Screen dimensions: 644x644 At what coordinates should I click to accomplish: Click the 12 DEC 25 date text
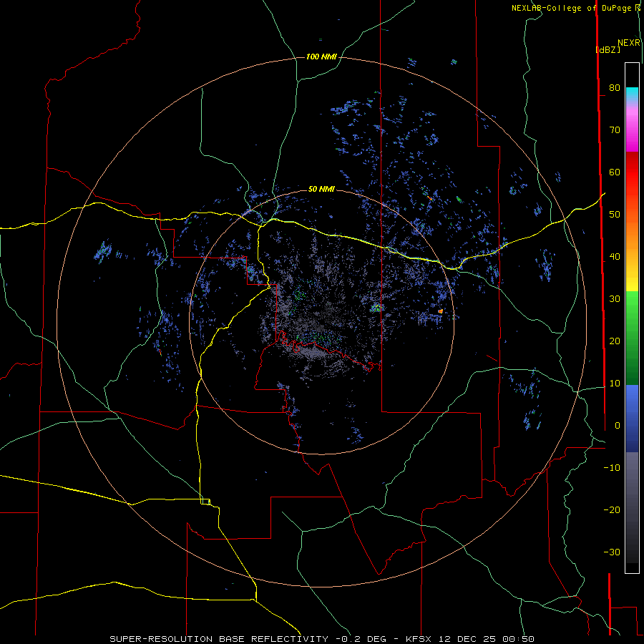(x=467, y=639)
